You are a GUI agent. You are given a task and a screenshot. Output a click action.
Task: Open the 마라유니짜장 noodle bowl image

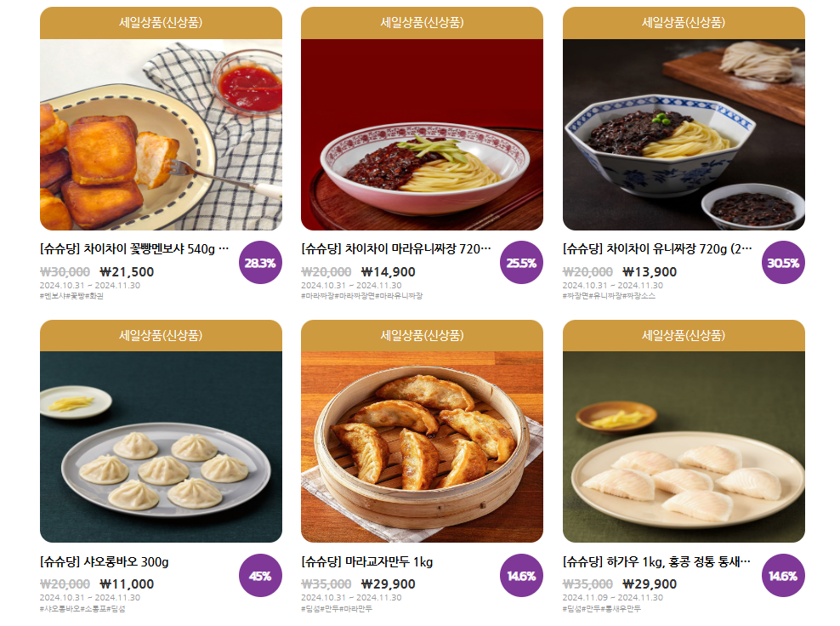coord(423,134)
